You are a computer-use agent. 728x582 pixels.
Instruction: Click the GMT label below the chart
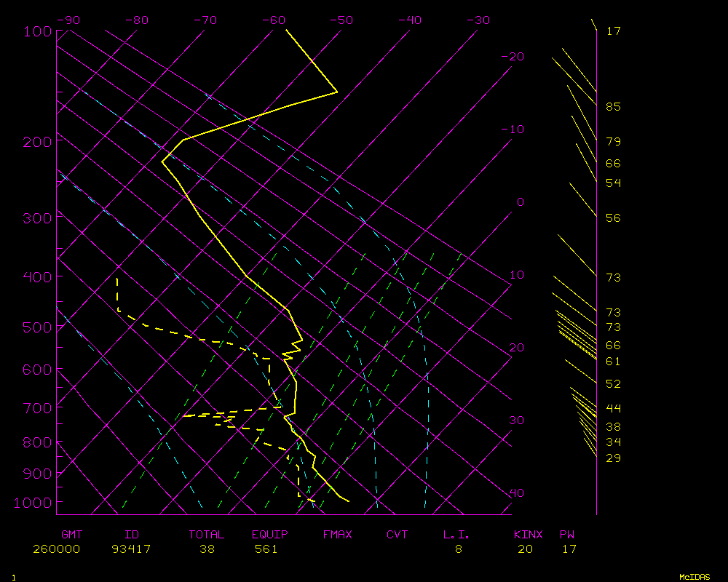(x=71, y=535)
